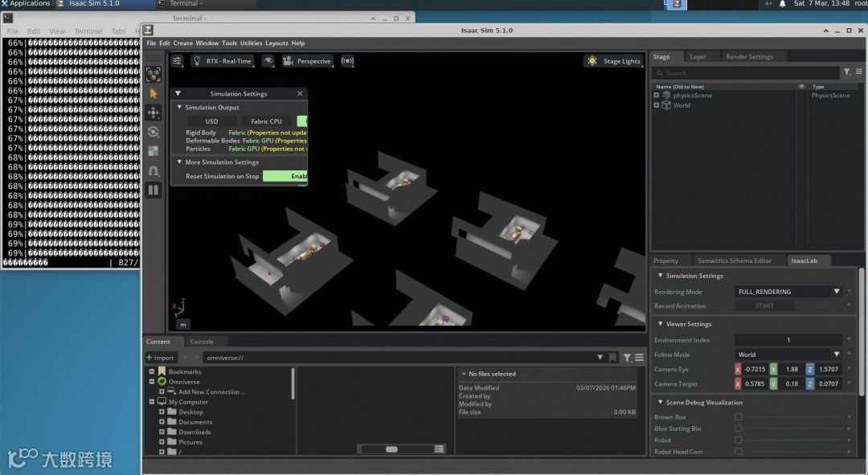Screen dimensions: 868x475
Task: Click the Stage Lights button
Action: pyautogui.click(x=614, y=61)
